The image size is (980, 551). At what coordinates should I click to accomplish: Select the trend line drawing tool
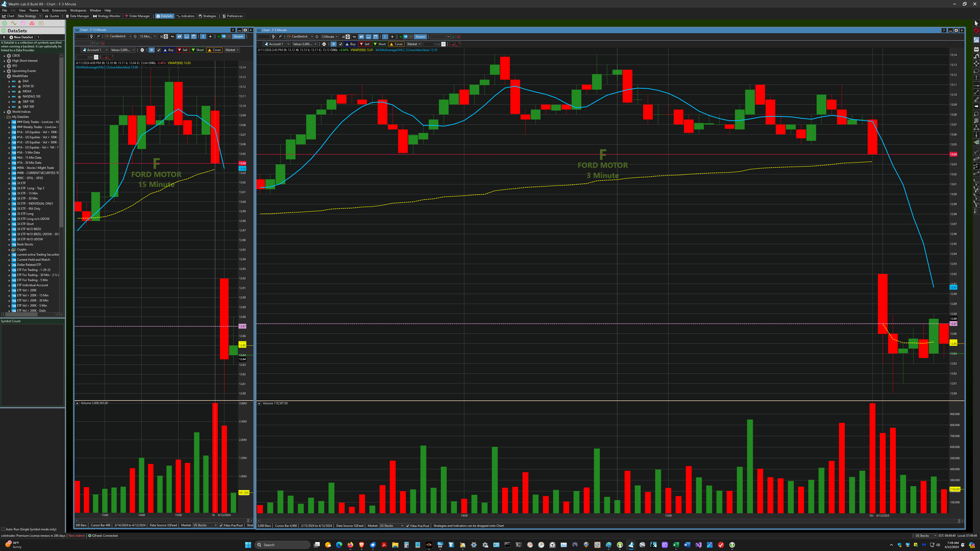click(x=976, y=92)
